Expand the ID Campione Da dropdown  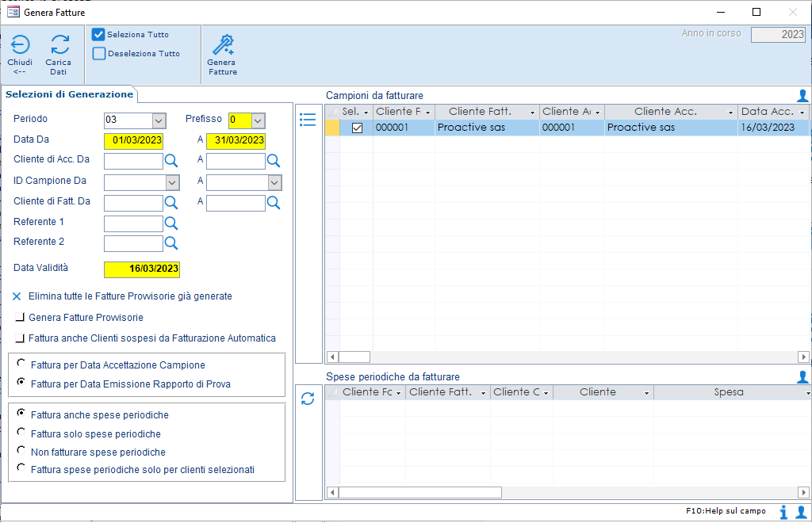(172, 182)
